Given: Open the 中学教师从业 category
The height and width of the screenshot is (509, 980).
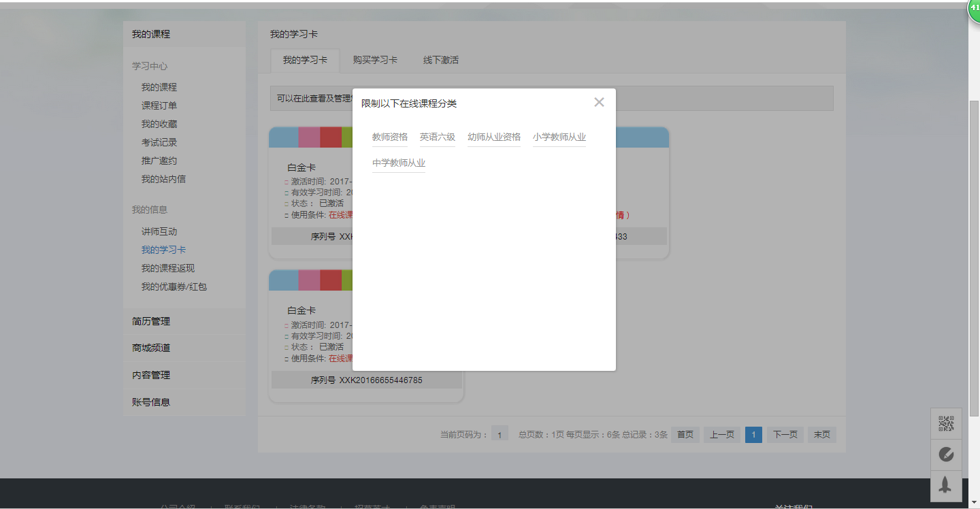Looking at the screenshot, I should click(x=399, y=163).
